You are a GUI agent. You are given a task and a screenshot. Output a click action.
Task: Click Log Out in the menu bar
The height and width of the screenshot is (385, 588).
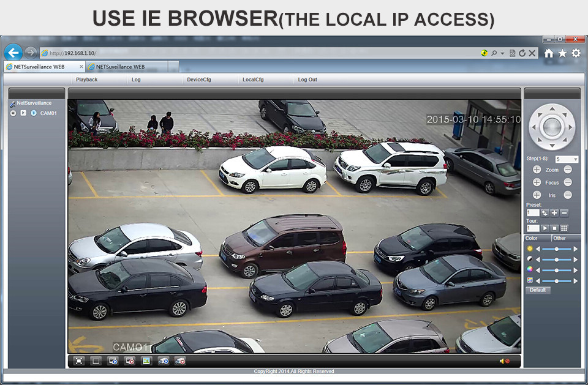click(x=307, y=80)
